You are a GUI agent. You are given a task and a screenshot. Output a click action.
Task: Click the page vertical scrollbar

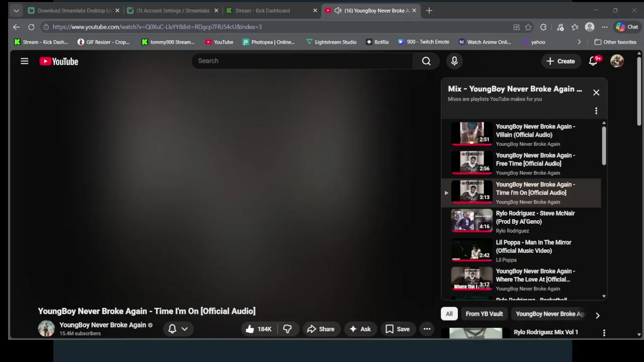click(x=639, y=90)
